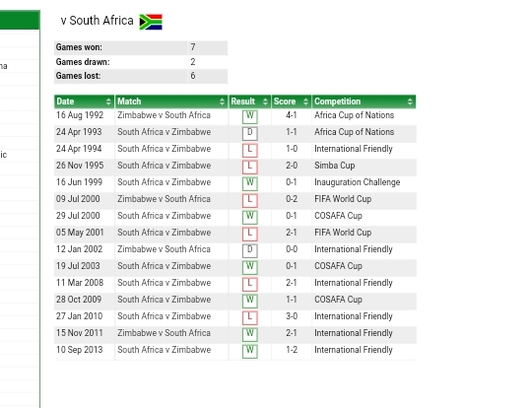This screenshot has width=532, height=408.
Task: Sort table using Match column arrows
Action: (222, 102)
